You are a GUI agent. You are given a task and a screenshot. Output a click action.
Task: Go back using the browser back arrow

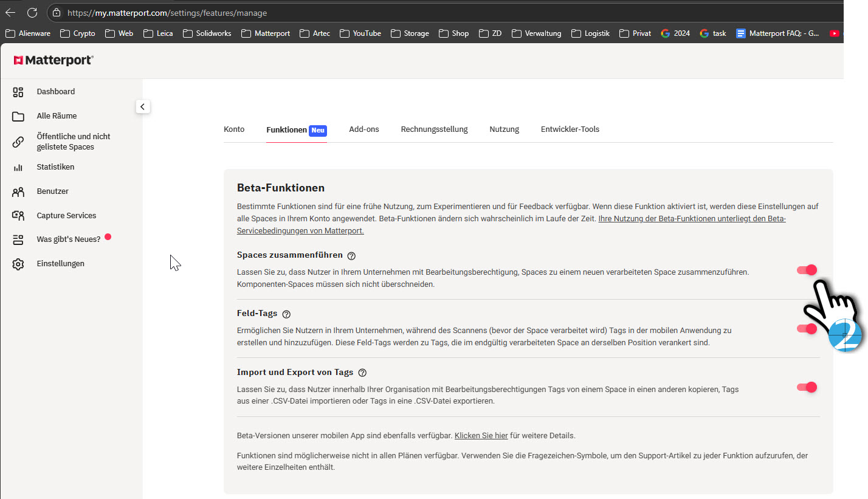pyautogui.click(x=10, y=13)
